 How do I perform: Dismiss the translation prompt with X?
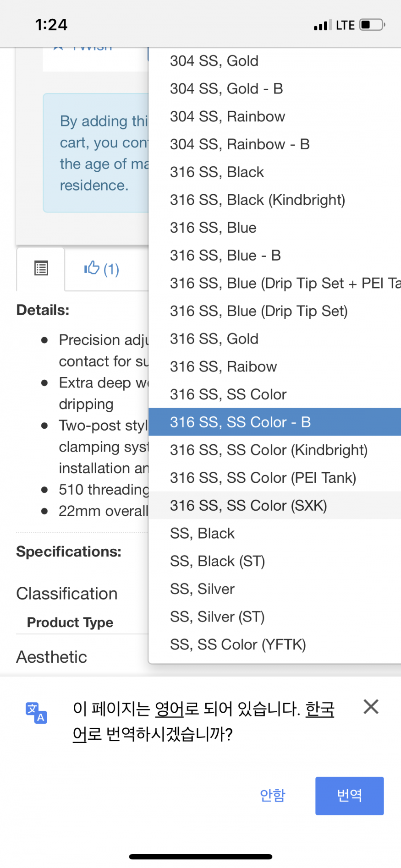coord(371,707)
